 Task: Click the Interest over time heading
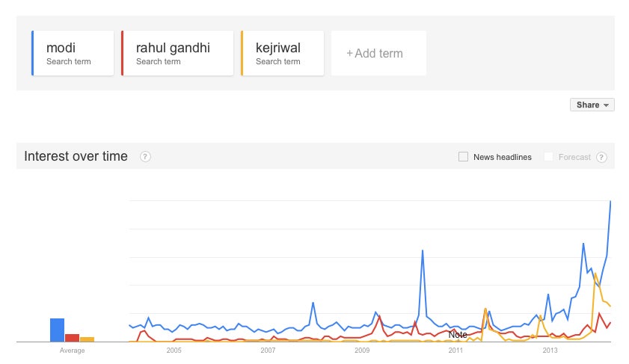76,156
